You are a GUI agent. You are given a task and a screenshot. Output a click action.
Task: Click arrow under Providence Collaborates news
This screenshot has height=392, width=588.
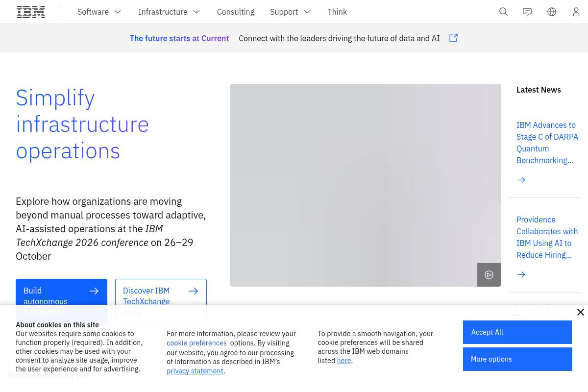pos(521,274)
